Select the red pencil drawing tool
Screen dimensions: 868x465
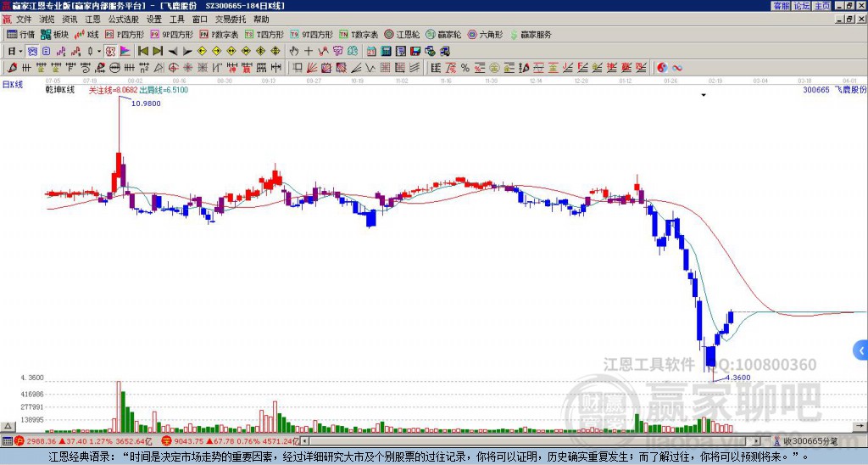pyautogui.click(x=12, y=68)
